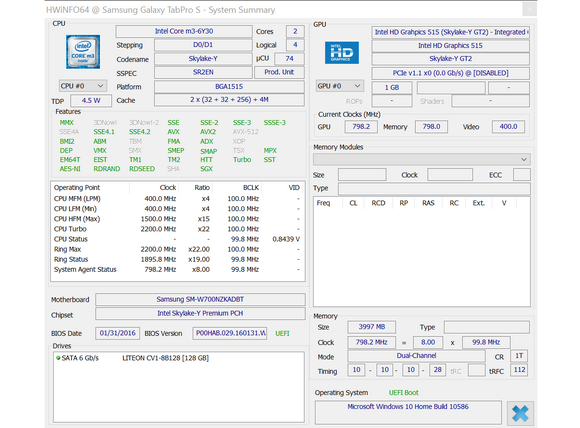Click the AVX2 feature label
The height and width of the screenshot is (428, 580).
208,132
